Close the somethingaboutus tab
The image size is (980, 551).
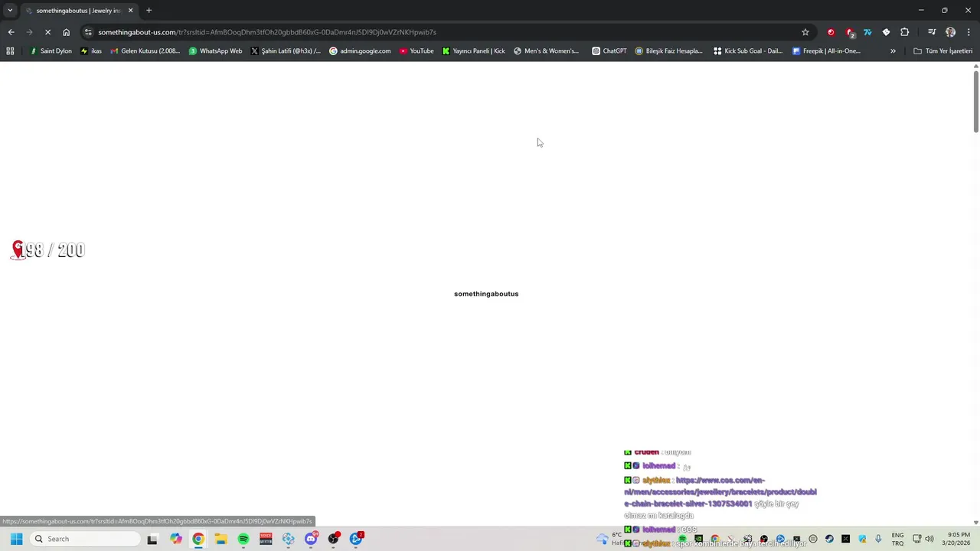[130, 11]
